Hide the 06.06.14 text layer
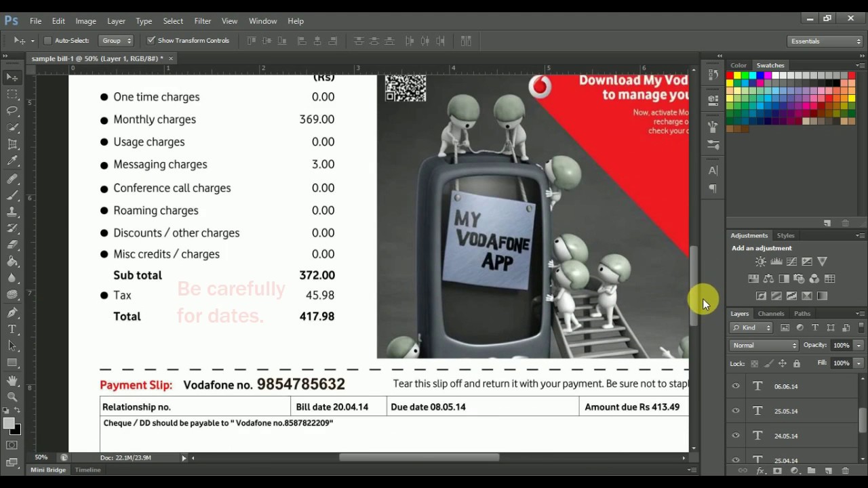Image resolution: width=868 pixels, height=488 pixels. pyautogui.click(x=736, y=386)
